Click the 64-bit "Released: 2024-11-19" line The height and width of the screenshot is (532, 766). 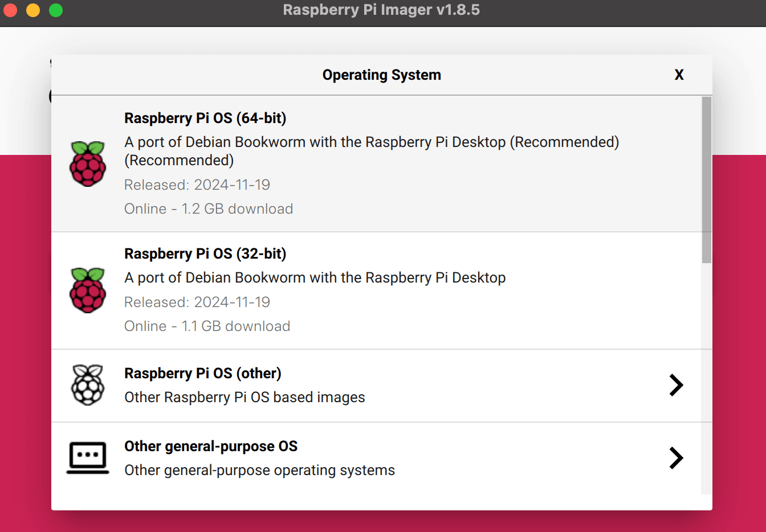[197, 185]
